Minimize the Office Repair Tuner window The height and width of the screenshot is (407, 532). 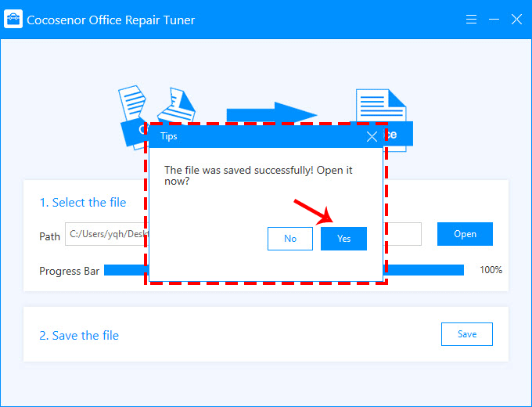coord(494,20)
